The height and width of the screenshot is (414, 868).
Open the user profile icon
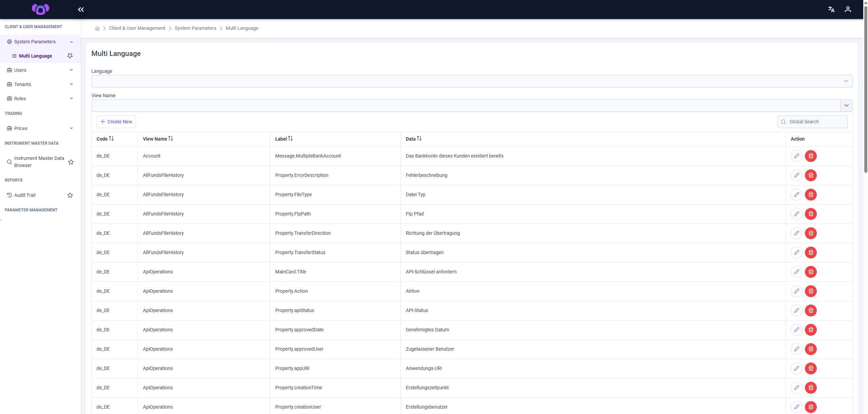848,9
